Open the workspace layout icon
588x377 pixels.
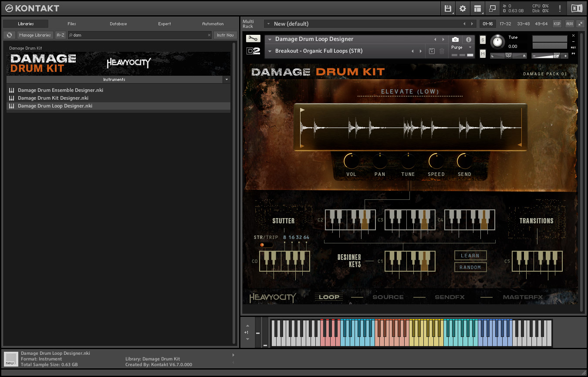[478, 8]
